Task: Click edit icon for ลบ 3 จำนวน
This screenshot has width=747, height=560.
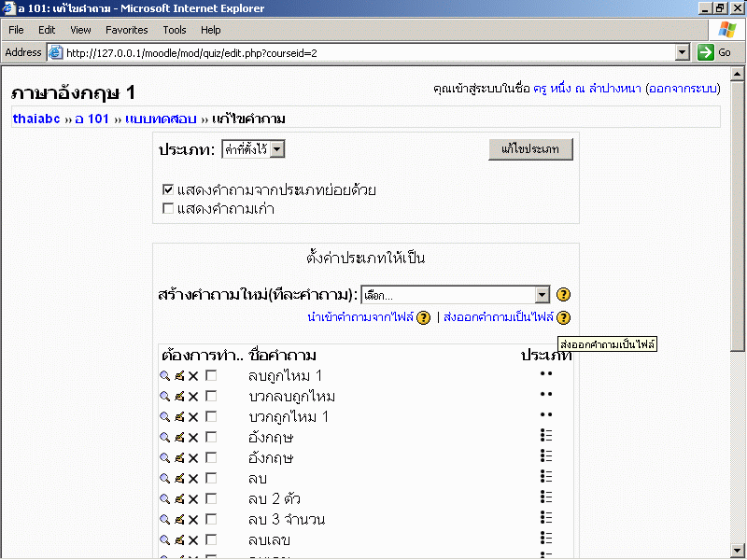Action: click(x=178, y=519)
